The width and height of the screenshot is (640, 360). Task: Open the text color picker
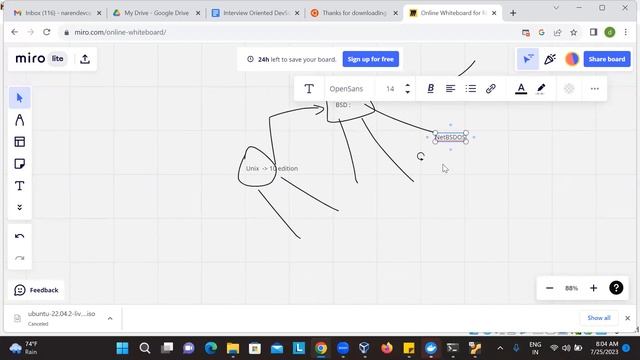tap(521, 89)
